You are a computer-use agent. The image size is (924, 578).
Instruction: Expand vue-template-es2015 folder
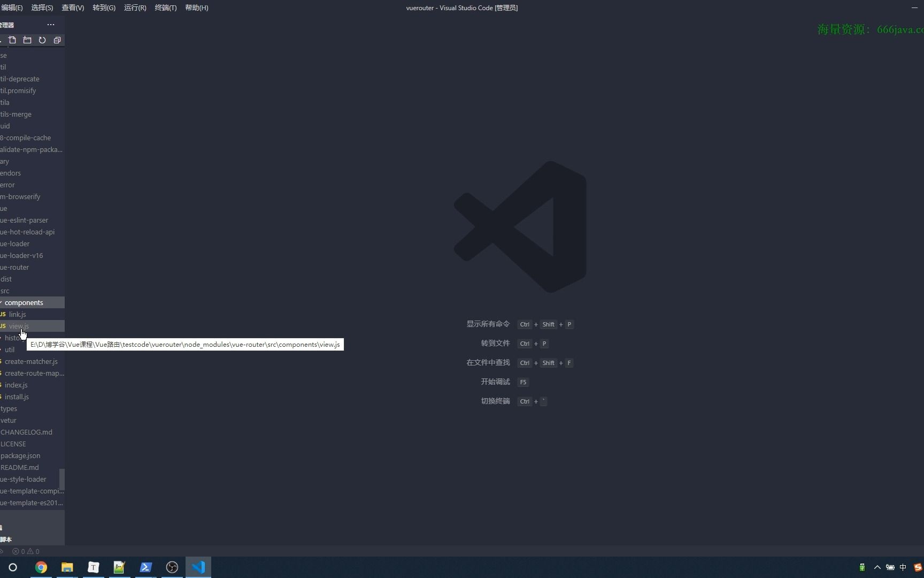[32, 503]
